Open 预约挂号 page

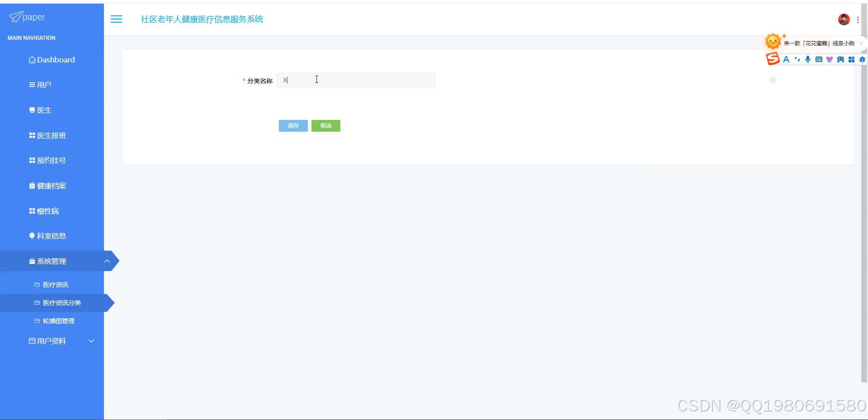pos(52,160)
